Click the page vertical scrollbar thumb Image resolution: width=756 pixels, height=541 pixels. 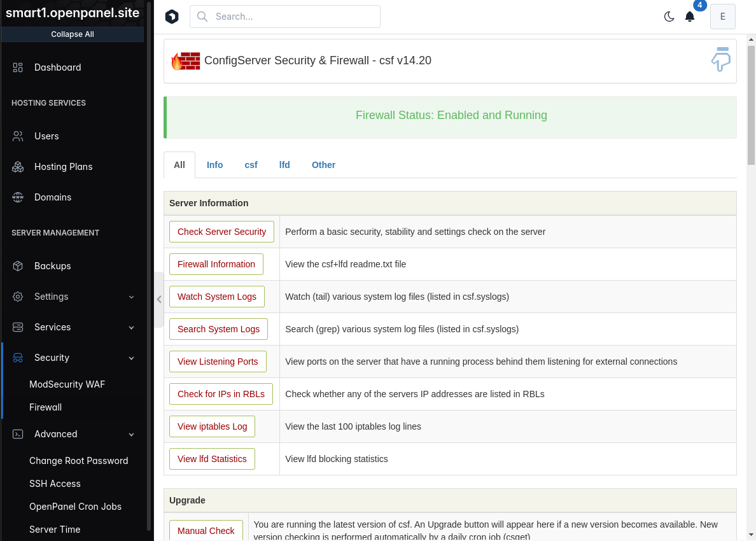(x=751, y=105)
